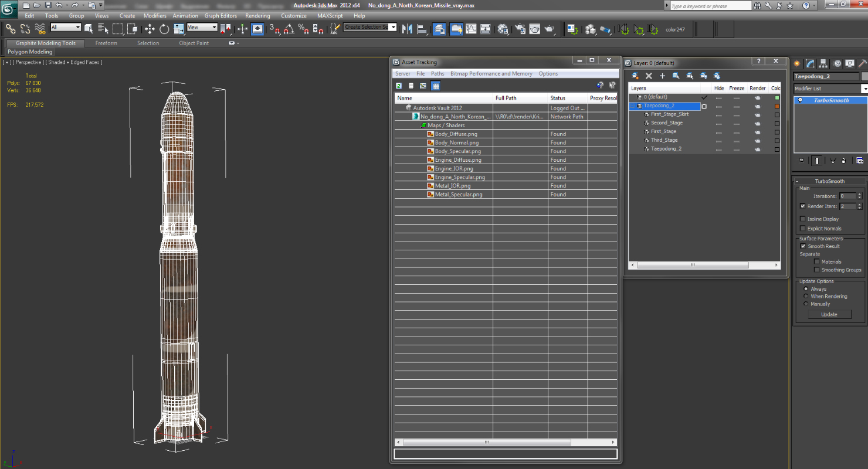The width and height of the screenshot is (868, 469).
Task: Choose the Select Object tool
Action: [89, 29]
